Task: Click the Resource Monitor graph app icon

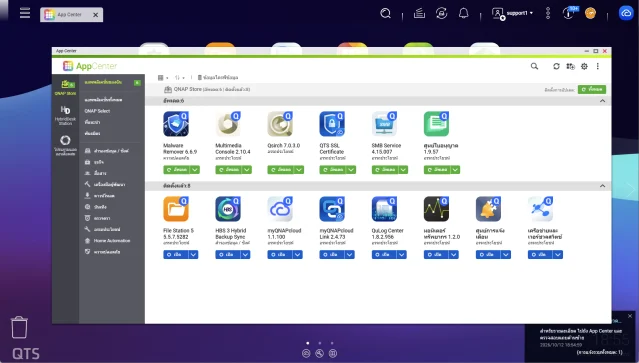Action: (436, 209)
